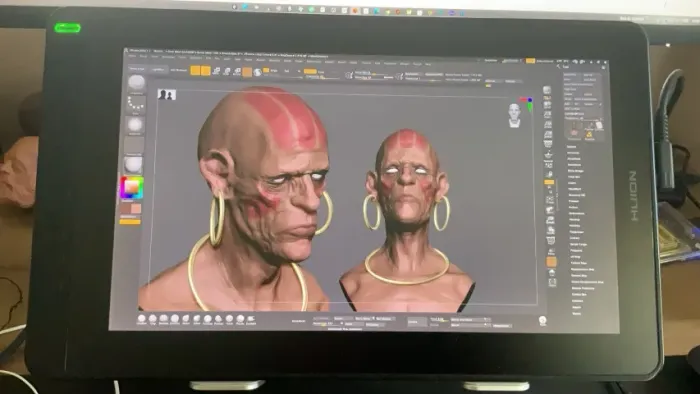Viewport: 700px width, 394px height.
Task: Click the Rotate view icon in right shelf
Action: pos(550,230)
